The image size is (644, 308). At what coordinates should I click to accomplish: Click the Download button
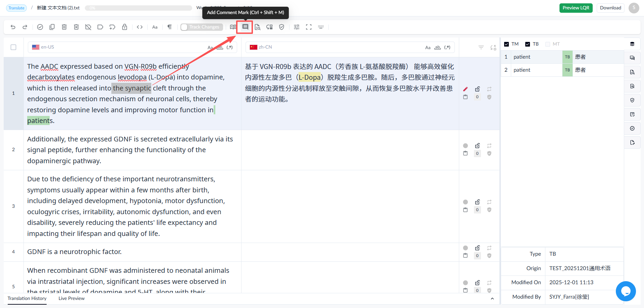click(610, 8)
